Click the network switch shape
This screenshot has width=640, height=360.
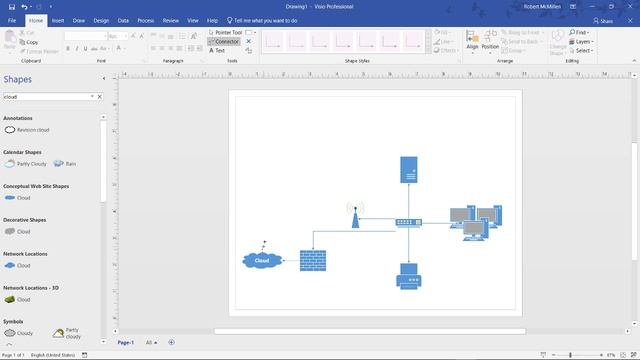pyautogui.click(x=409, y=222)
